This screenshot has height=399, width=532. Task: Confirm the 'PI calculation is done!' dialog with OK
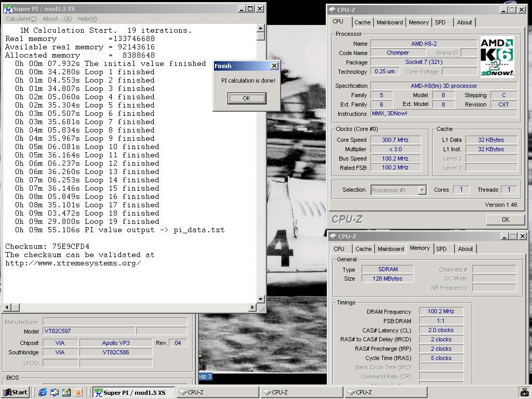click(247, 98)
